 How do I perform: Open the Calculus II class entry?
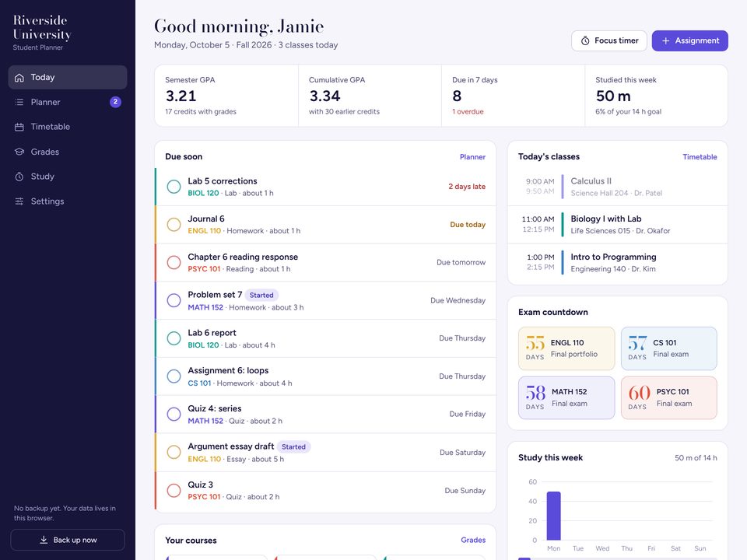point(617,187)
